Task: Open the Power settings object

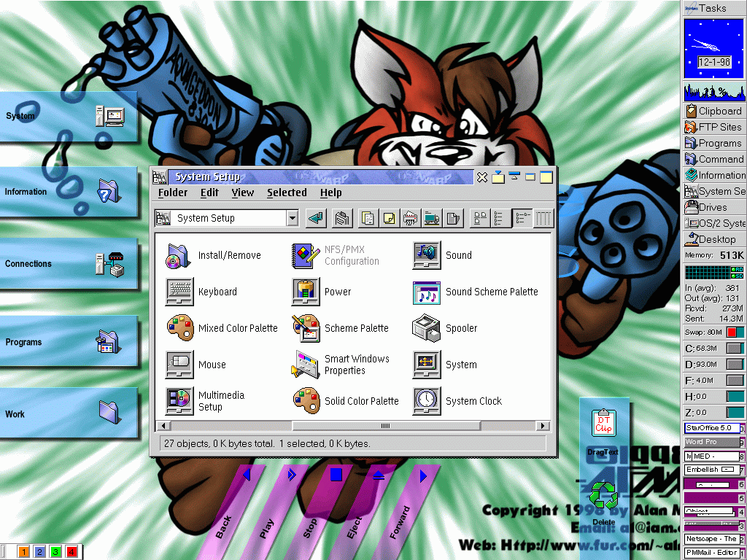Action: coord(305,292)
